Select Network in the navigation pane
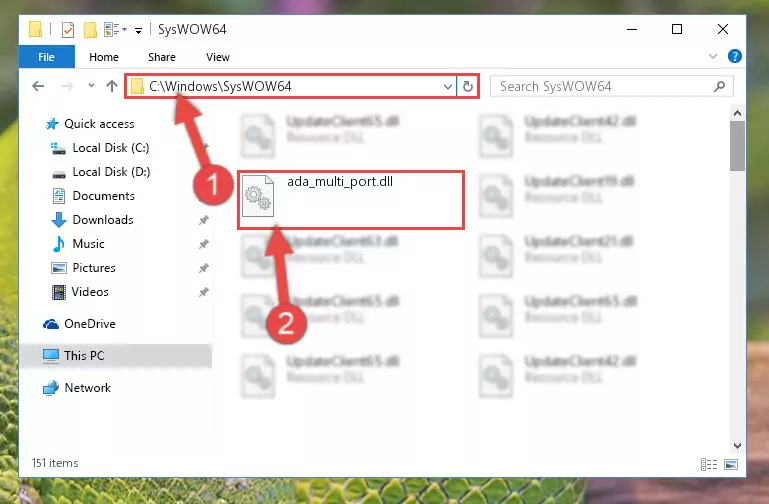Screen dimensions: 769x504 [87, 388]
